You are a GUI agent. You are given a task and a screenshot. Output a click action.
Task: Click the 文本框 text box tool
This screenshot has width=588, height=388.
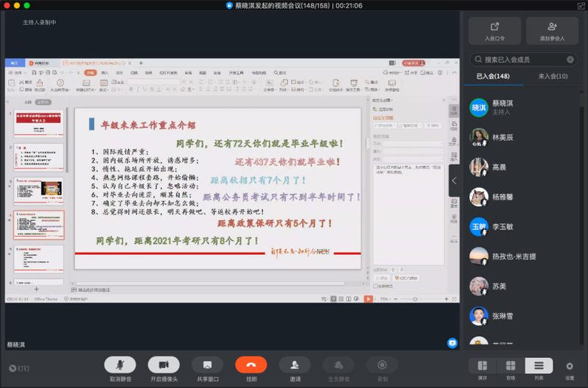(269, 85)
